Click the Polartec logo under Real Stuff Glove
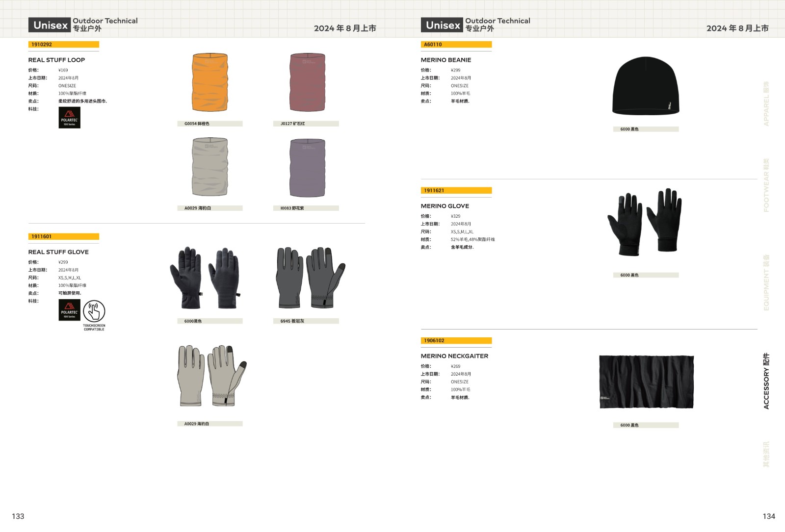 click(69, 310)
